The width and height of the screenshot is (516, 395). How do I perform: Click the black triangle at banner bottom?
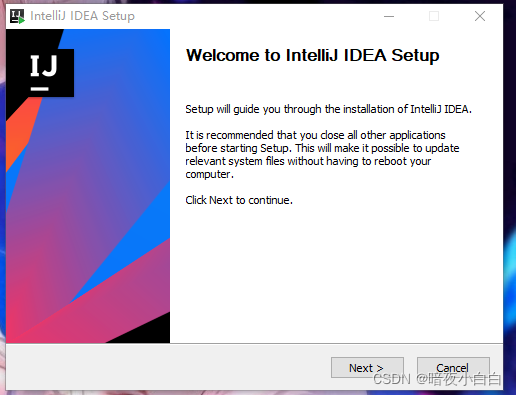[x=140, y=328]
